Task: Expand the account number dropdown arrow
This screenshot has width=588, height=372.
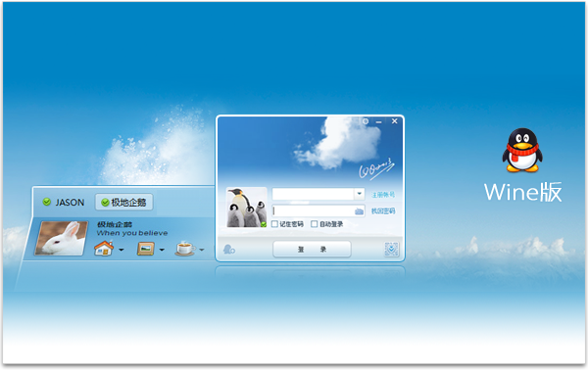Action: [x=360, y=194]
